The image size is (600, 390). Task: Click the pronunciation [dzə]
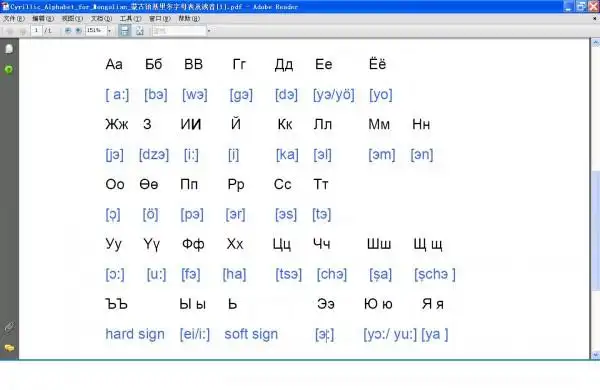[x=154, y=155]
